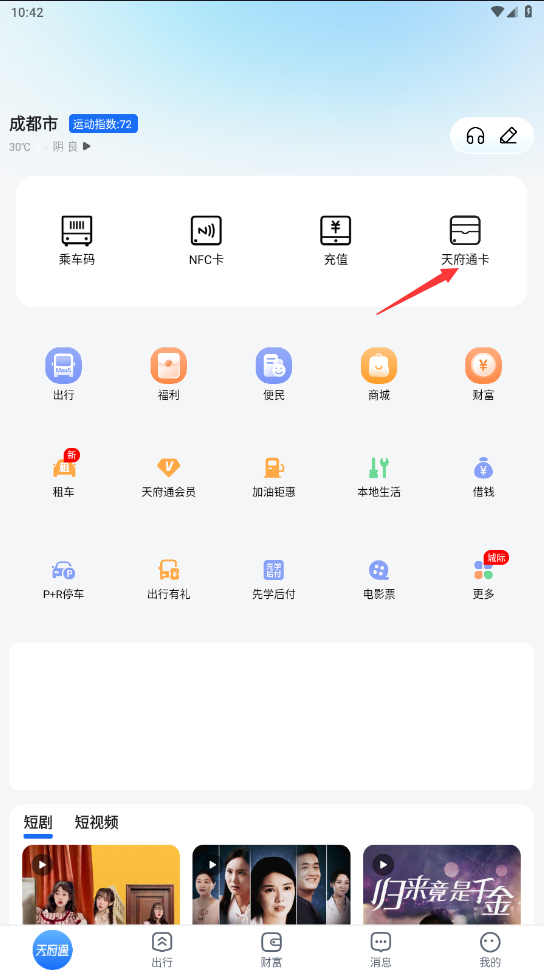Go to 我的 in bottom navigation
The image size is (544, 975).
coord(490,950)
